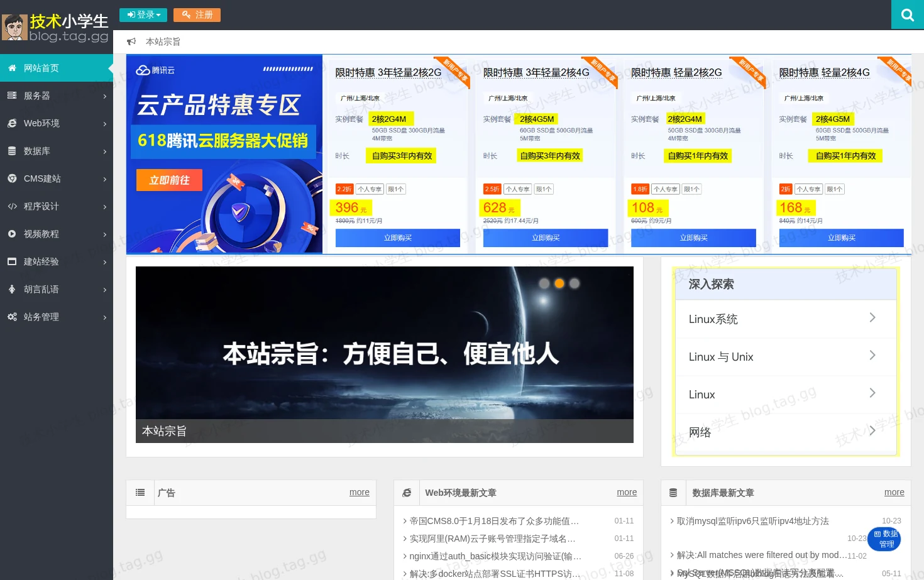
Task: Click the home icon beside 网站首页
Action: [12, 68]
